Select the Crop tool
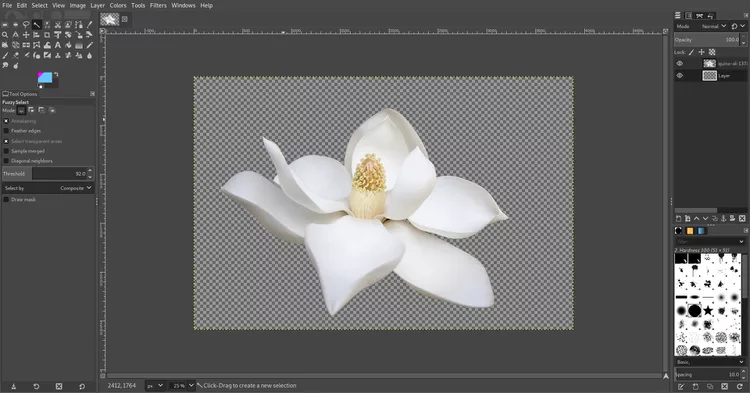 (47, 35)
